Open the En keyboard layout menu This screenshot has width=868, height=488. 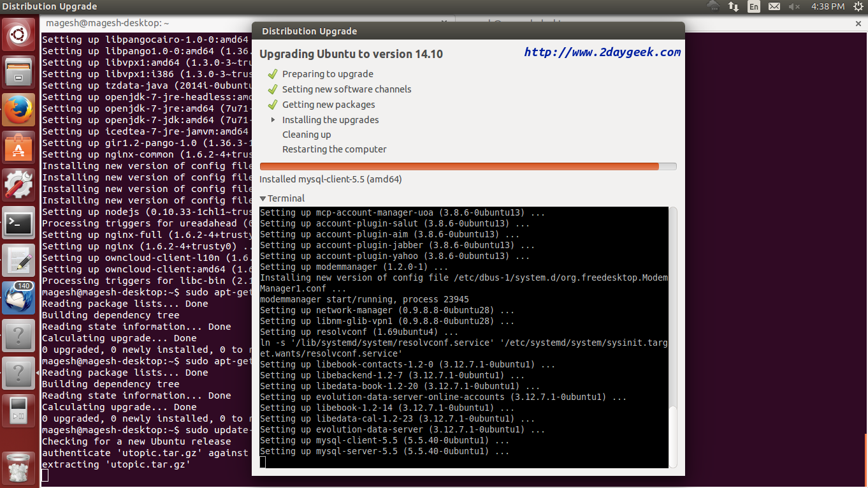[x=754, y=6]
